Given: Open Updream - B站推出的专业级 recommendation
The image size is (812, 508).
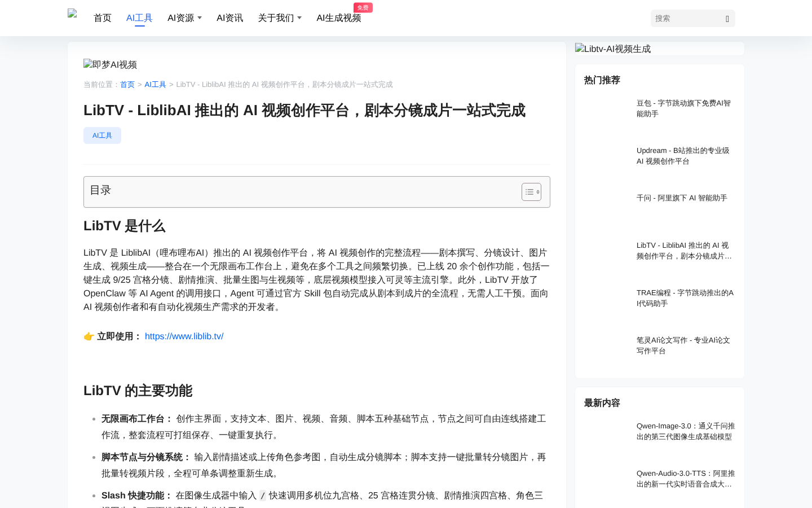Looking at the screenshot, I should (x=685, y=156).
